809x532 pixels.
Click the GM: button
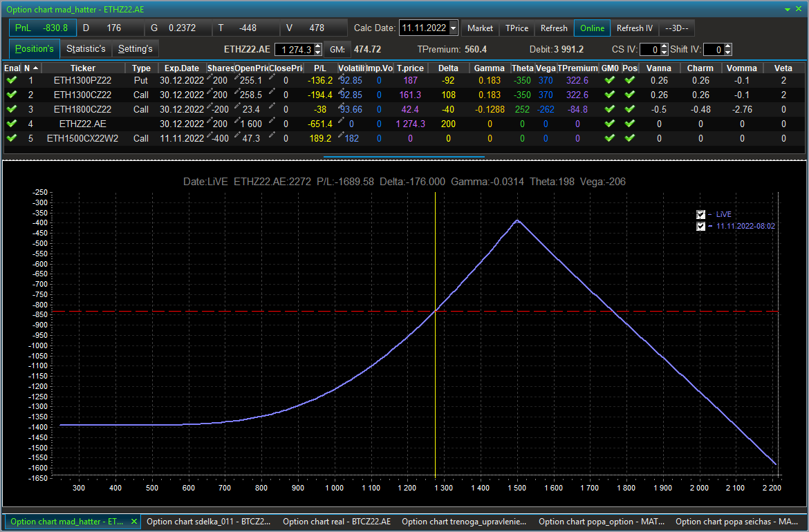point(337,50)
